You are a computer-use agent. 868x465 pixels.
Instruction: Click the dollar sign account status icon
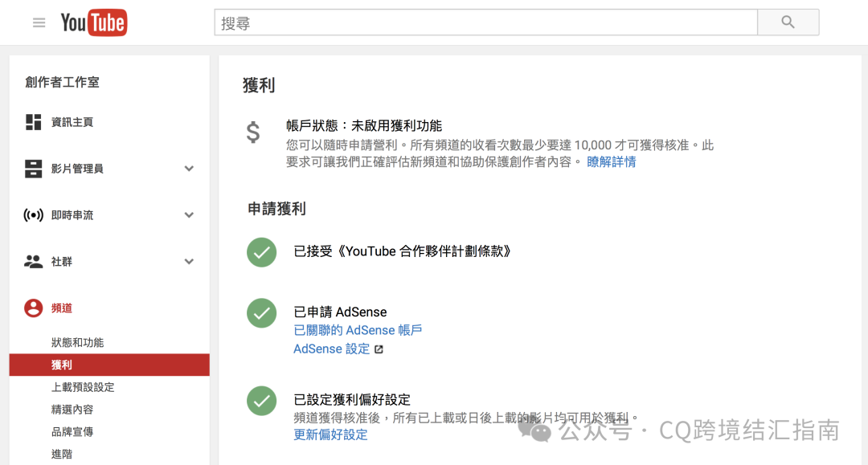(x=253, y=133)
